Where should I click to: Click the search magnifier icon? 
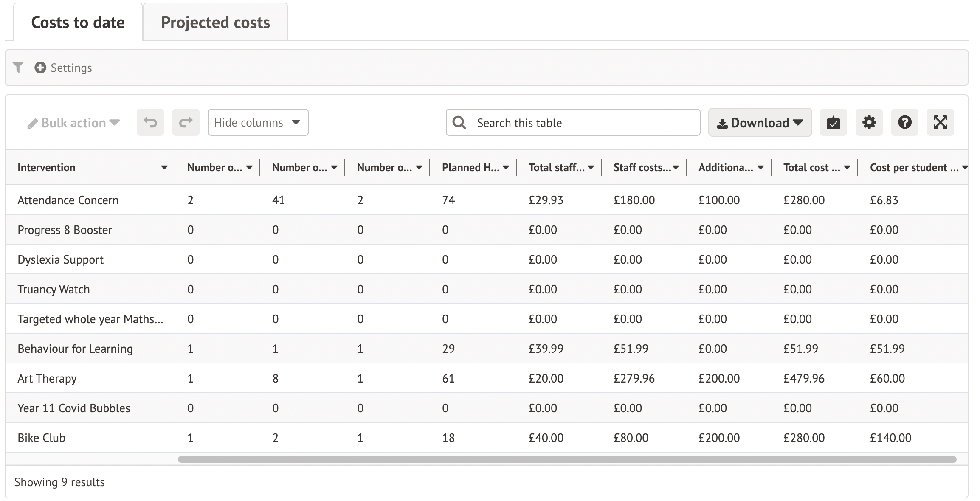click(x=459, y=123)
